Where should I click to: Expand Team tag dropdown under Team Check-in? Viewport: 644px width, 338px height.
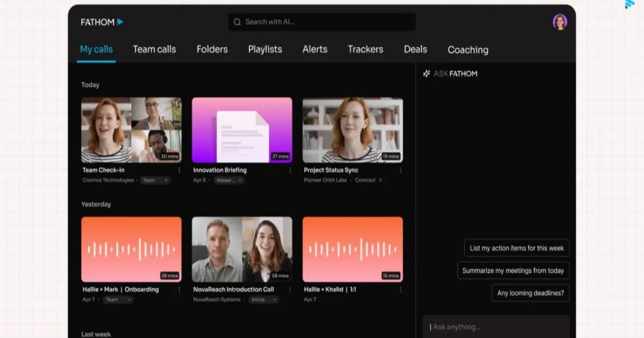click(155, 180)
